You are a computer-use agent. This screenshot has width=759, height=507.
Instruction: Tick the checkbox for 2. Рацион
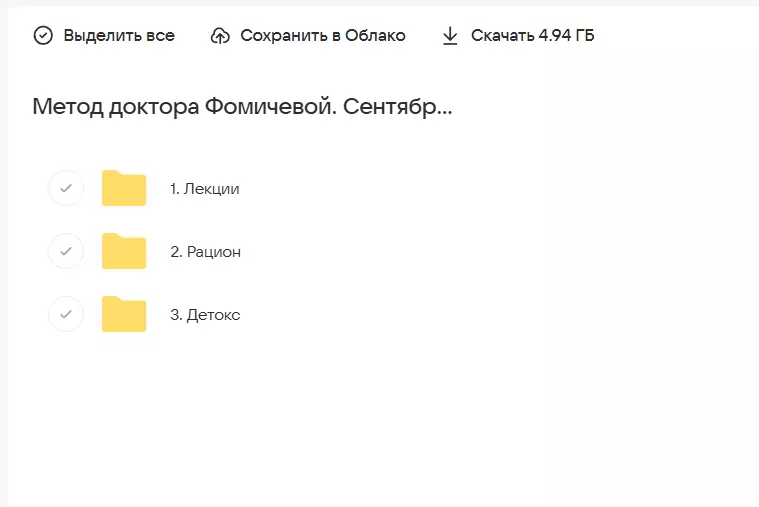point(66,251)
